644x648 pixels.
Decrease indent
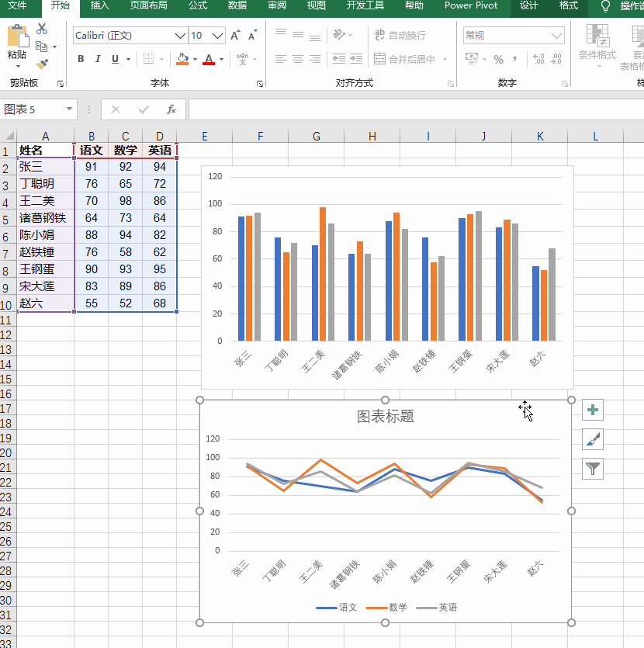(339, 59)
